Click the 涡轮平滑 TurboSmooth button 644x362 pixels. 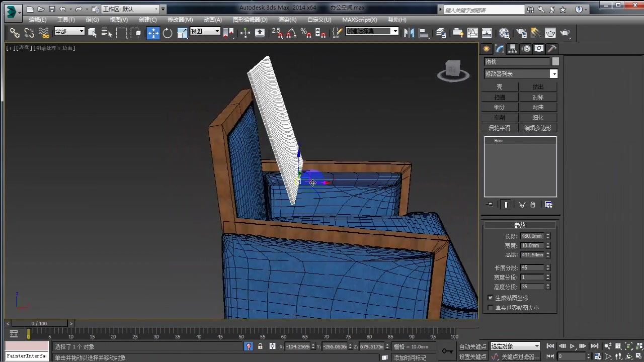(x=499, y=128)
